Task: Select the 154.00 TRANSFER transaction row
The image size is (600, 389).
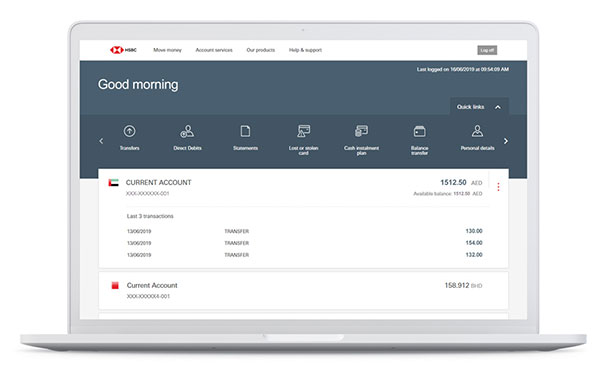Action: click(305, 243)
